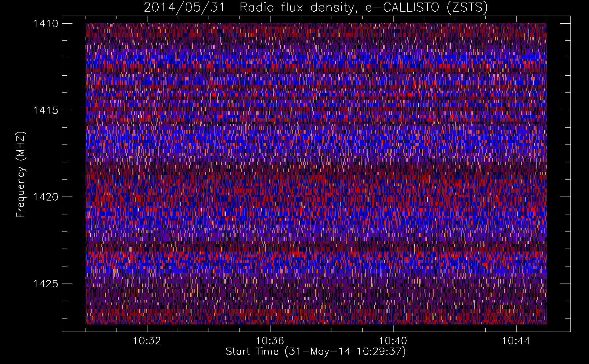Image resolution: width=589 pixels, height=364 pixels.
Task: Click the 10:40 time axis label
Action: click(x=393, y=341)
